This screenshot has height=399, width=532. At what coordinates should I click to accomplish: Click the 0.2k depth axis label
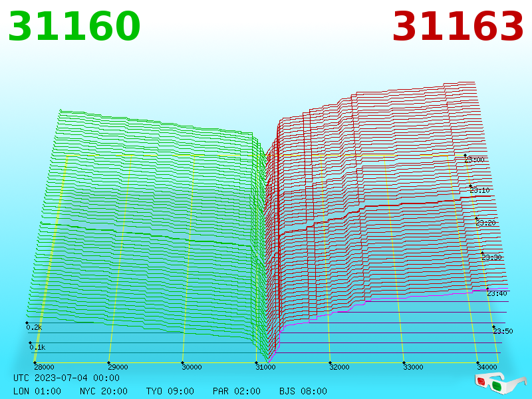tap(34, 327)
